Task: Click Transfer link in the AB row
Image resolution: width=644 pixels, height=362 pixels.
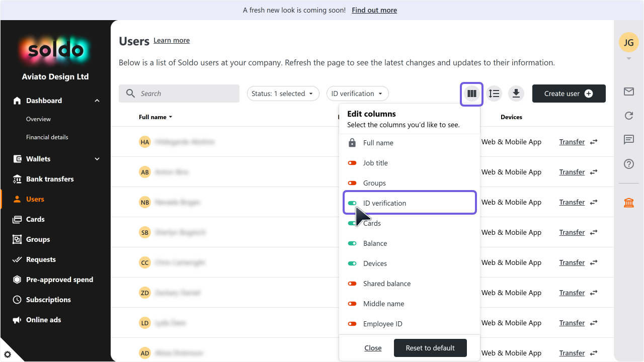Action: [x=572, y=172]
